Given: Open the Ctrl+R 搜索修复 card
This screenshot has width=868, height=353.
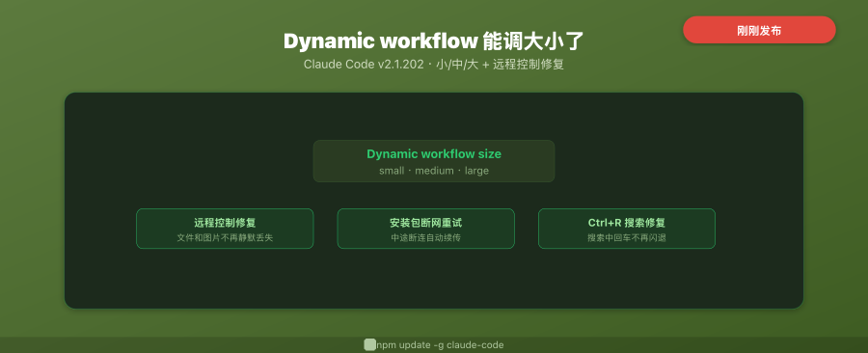Looking at the screenshot, I should click(627, 229).
